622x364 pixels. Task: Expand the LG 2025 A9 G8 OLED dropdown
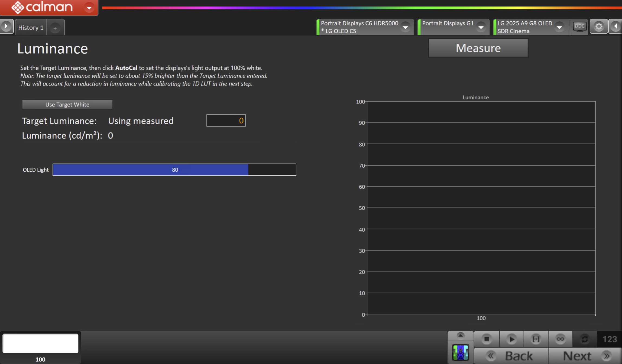point(559,27)
